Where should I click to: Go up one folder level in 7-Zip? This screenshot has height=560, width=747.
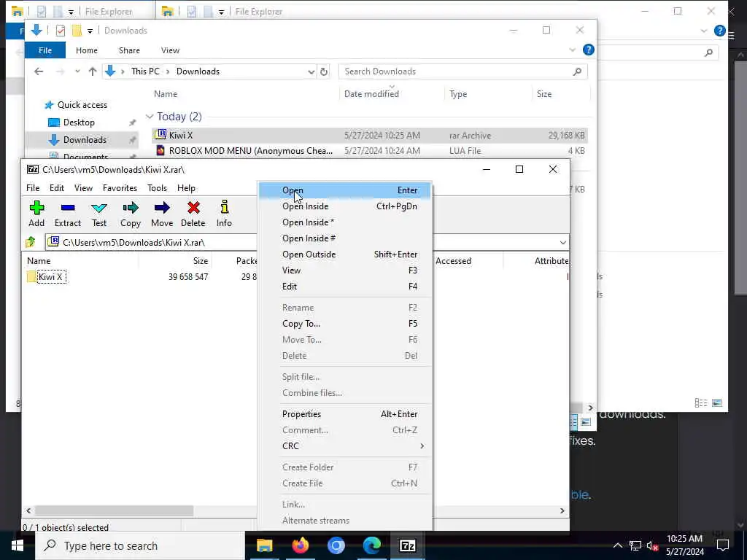tap(31, 242)
